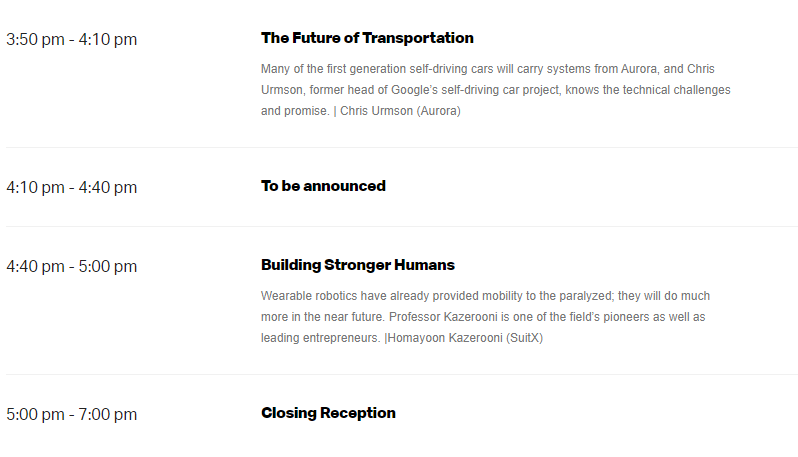Click the 'Closing Reception' heading
This screenshot has width=798, height=457.
coord(328,413)
